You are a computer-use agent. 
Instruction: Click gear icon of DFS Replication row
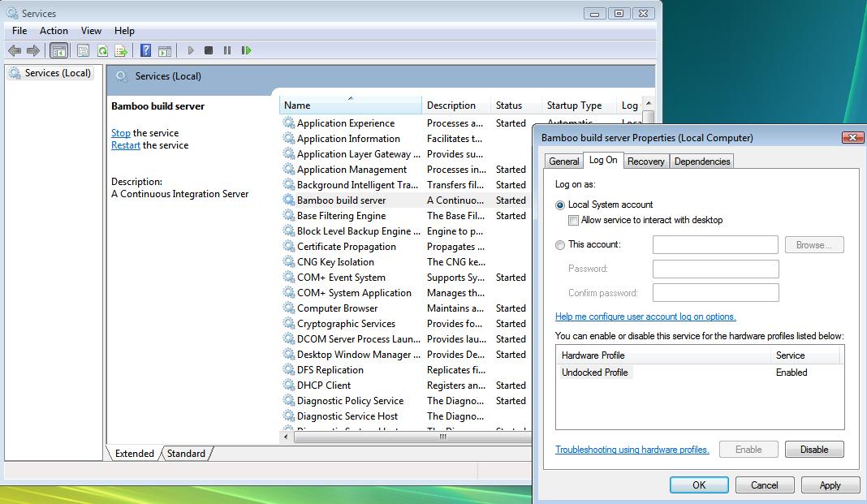coord(289,370)
